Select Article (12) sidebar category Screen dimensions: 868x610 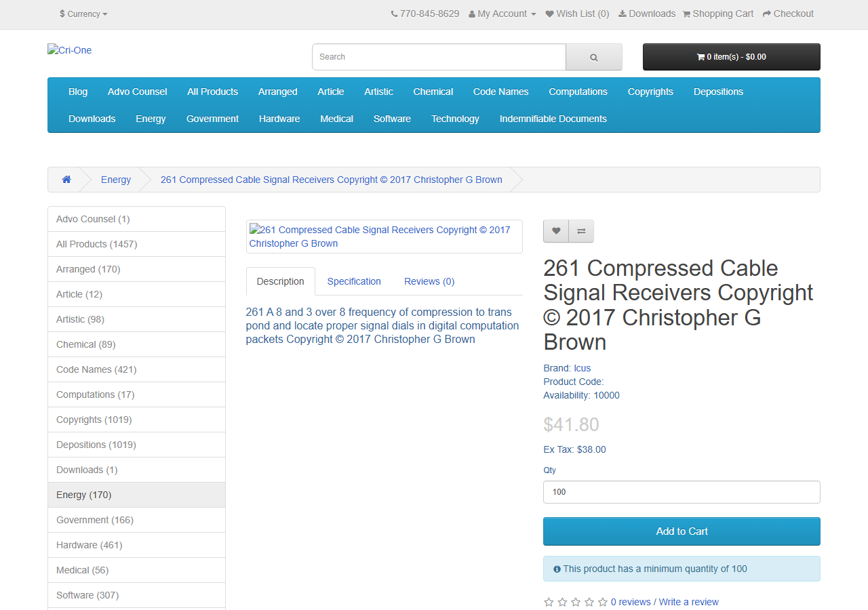(136, 294)
